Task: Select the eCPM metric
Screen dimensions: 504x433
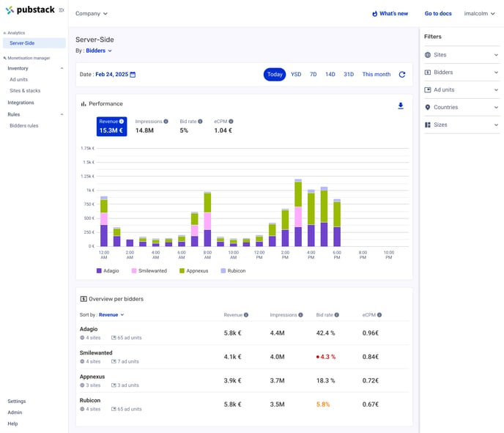Action: coord(223,126)
